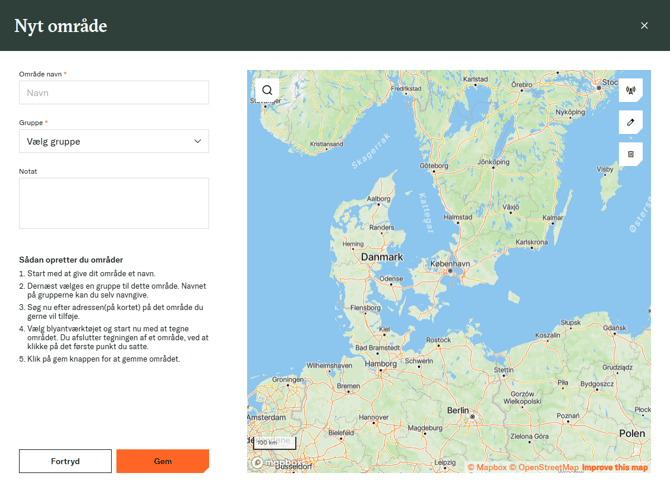
Task: Expand the Vælg gruppe dropdown
Action: tap(113, 141)
